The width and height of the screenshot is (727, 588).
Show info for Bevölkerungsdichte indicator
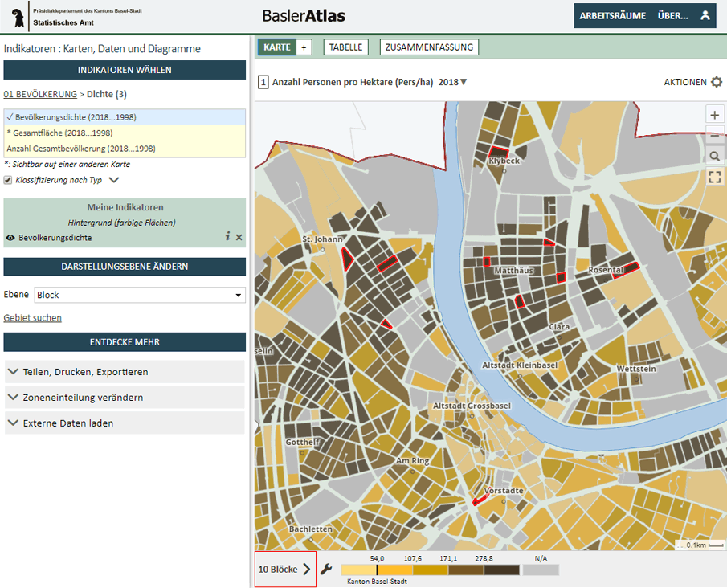[x=227, y=237]
